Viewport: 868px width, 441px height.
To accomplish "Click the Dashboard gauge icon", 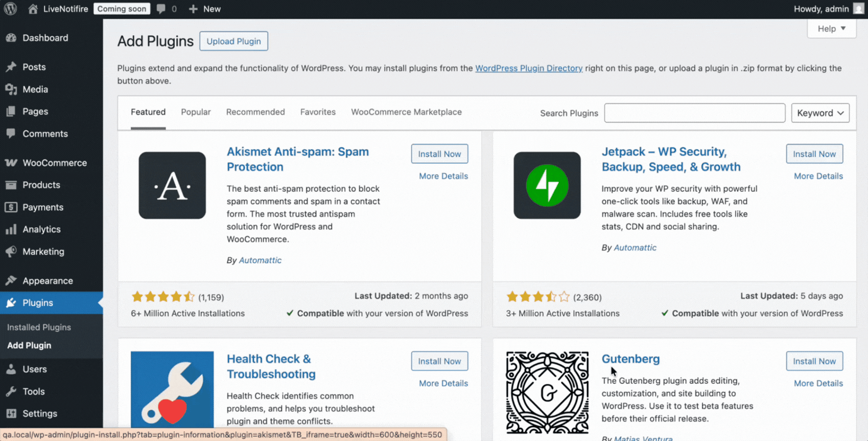I will 11,38.
